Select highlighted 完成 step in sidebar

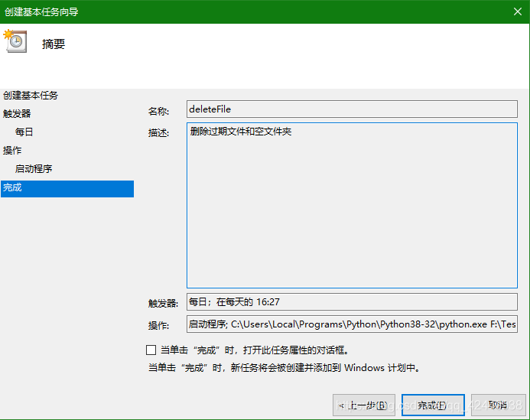tap(67, 189)
